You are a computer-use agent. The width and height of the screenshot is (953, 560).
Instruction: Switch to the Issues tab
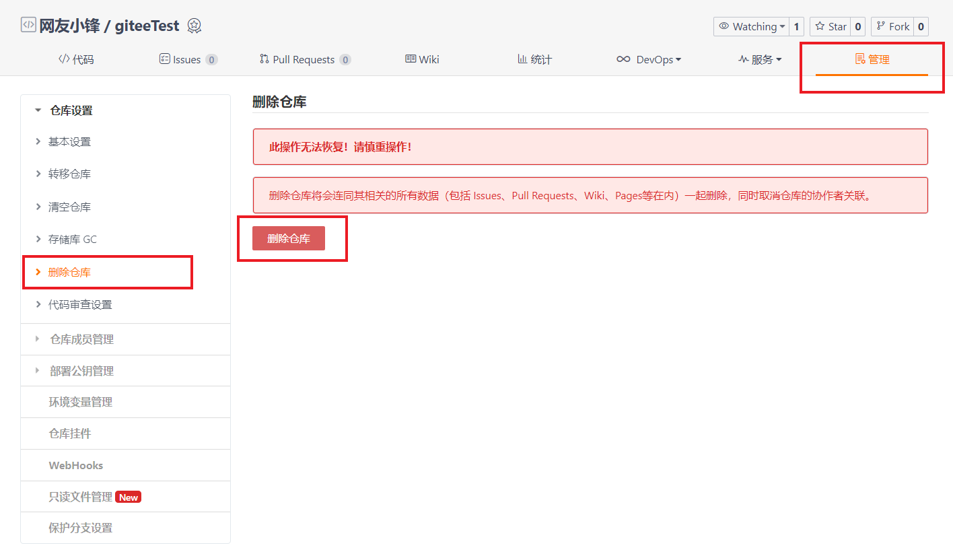(x=188, y=59)
